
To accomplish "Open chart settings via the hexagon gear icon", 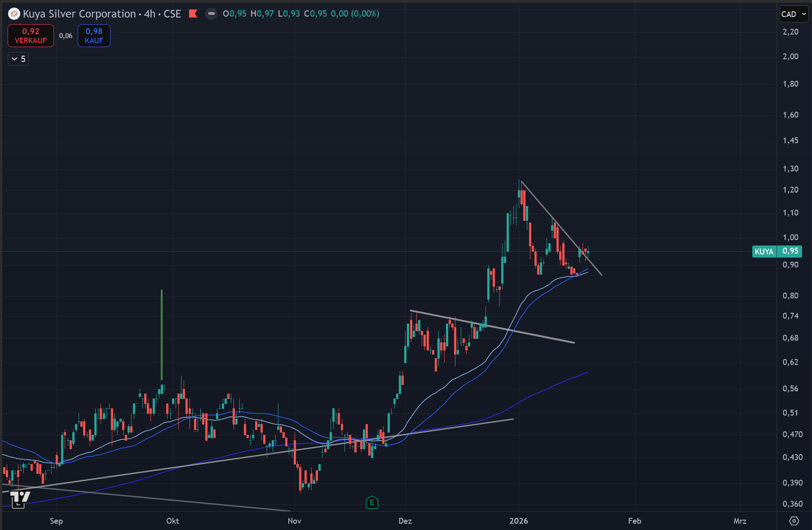I will (x=794, y=521).
